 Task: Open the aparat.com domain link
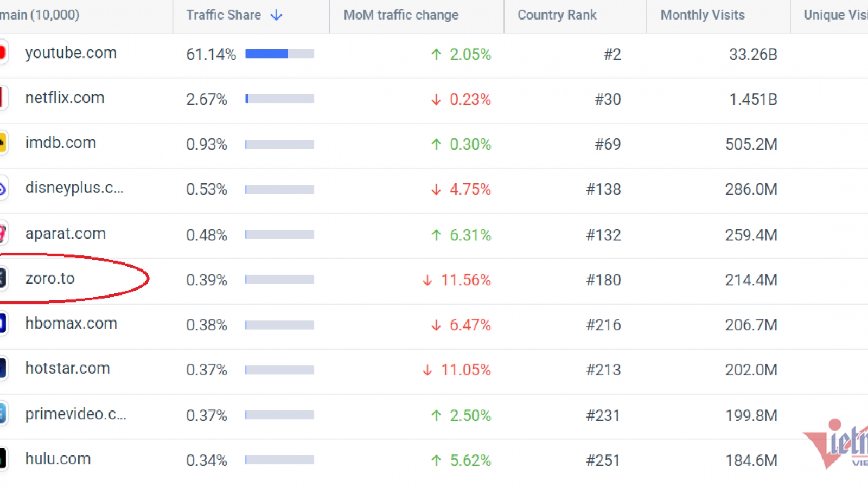[66, 234]
